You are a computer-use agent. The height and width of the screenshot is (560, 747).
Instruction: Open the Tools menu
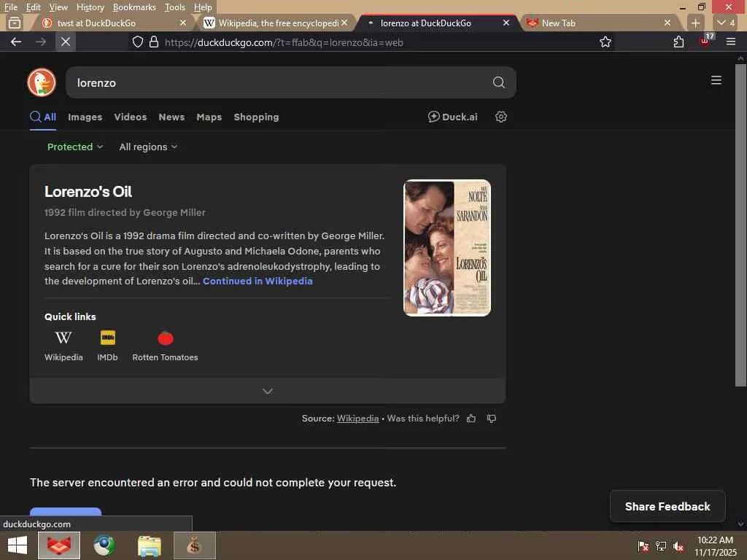pos(174,7)
